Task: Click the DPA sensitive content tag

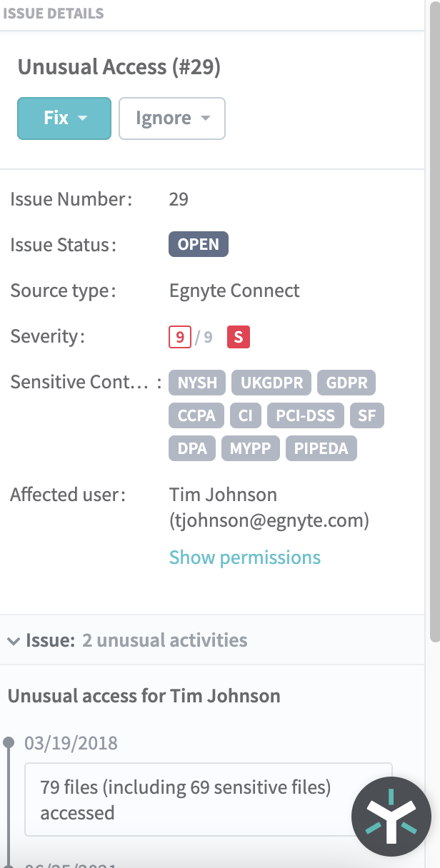Action: [x=192, y=448]
